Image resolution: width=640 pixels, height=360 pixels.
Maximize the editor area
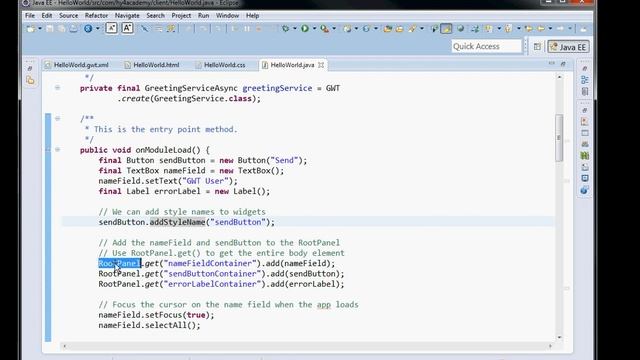click(x=563, y=64)
